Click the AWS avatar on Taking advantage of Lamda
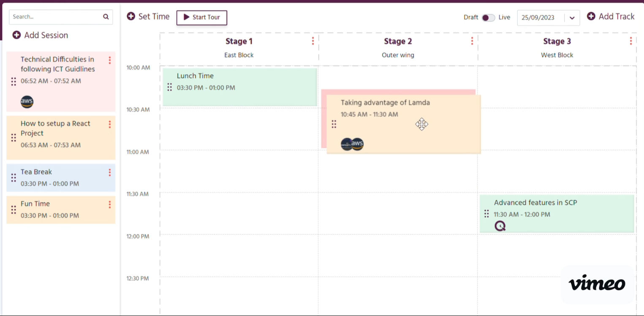Viewport: 644px width, 316px height. [357, 144]
